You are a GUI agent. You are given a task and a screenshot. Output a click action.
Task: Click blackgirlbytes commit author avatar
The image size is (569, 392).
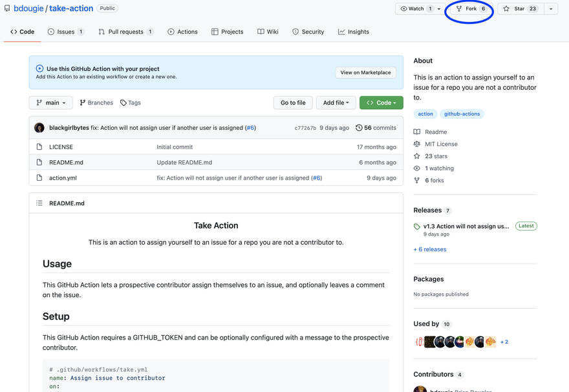click(x=39, y=128)
